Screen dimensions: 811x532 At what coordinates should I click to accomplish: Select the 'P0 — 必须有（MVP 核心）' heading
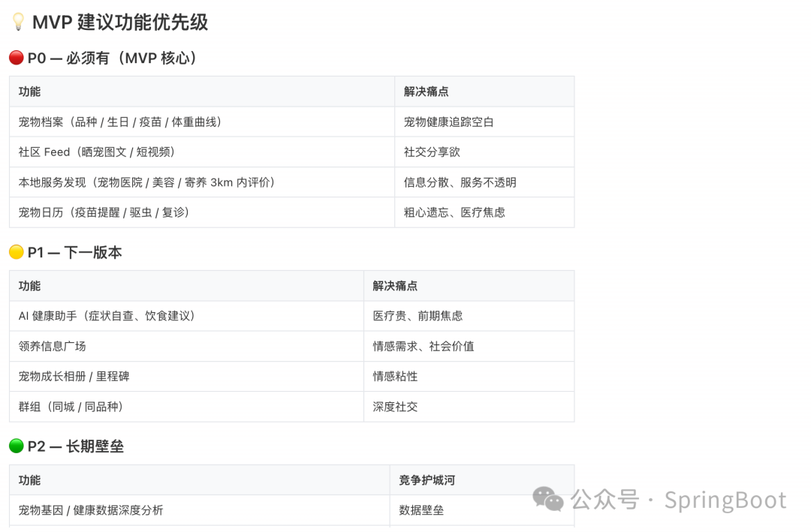(x=112, y=58)
